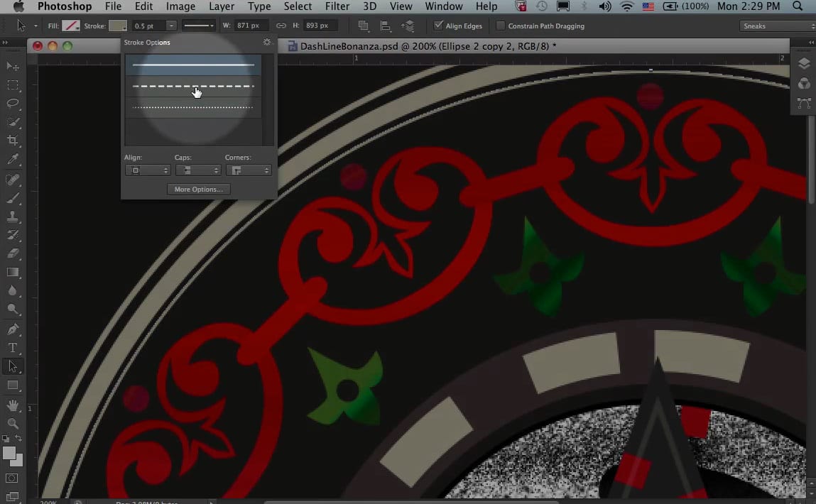This screenshot has height=504, width=816.
Task: Open the Align dropdown in Stroke Options
Action: coord(148,170)
